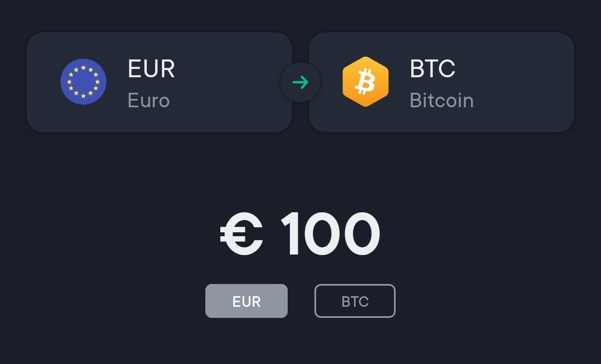
Task: Click the highlighted EUR pill control
Action: coord(247,301)
